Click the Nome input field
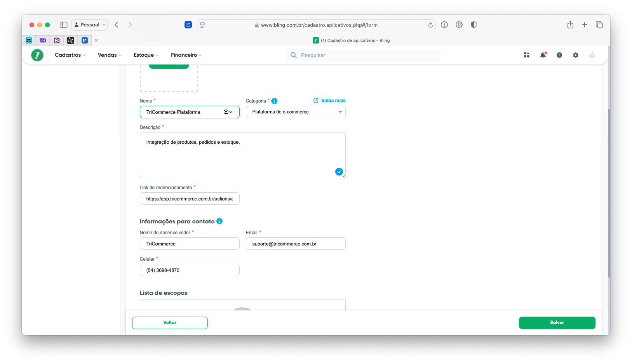Viewport: 632px width, 364px height. point(190,112)
